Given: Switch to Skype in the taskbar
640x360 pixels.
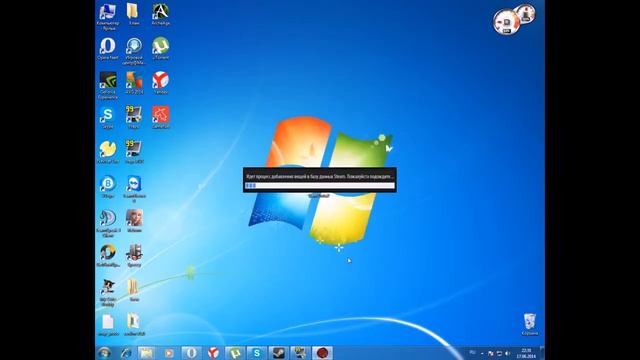Looking at the screenshot, I should point(257,353).
